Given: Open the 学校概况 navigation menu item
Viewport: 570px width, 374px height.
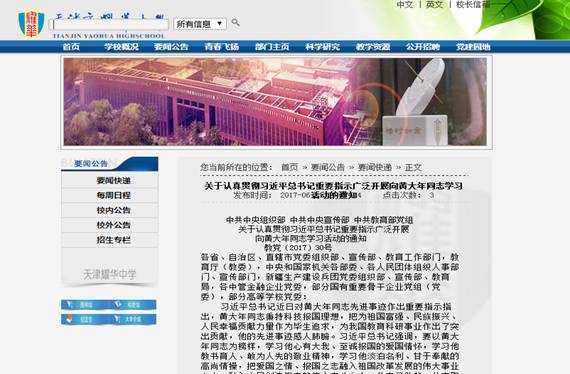Looking at the screenshot, I should tap(121, 47).
